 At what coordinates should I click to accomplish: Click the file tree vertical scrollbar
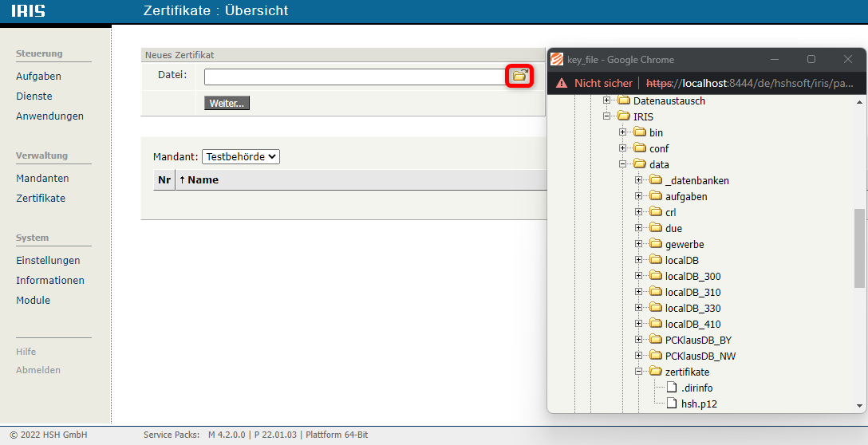tap(859, 247)
